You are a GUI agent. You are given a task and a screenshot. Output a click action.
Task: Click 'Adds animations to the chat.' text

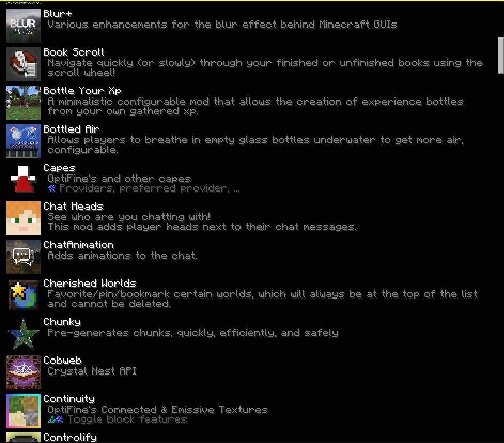pos(122,256)
